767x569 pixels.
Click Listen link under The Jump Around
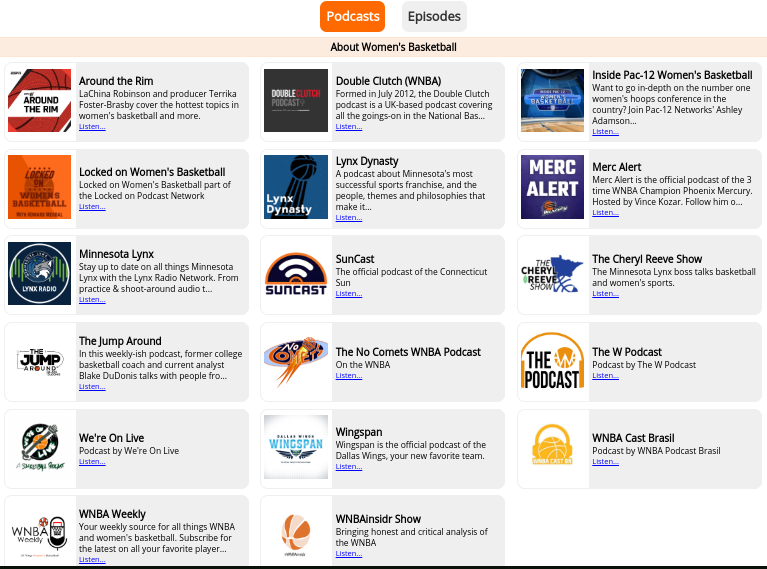point(92,387)
